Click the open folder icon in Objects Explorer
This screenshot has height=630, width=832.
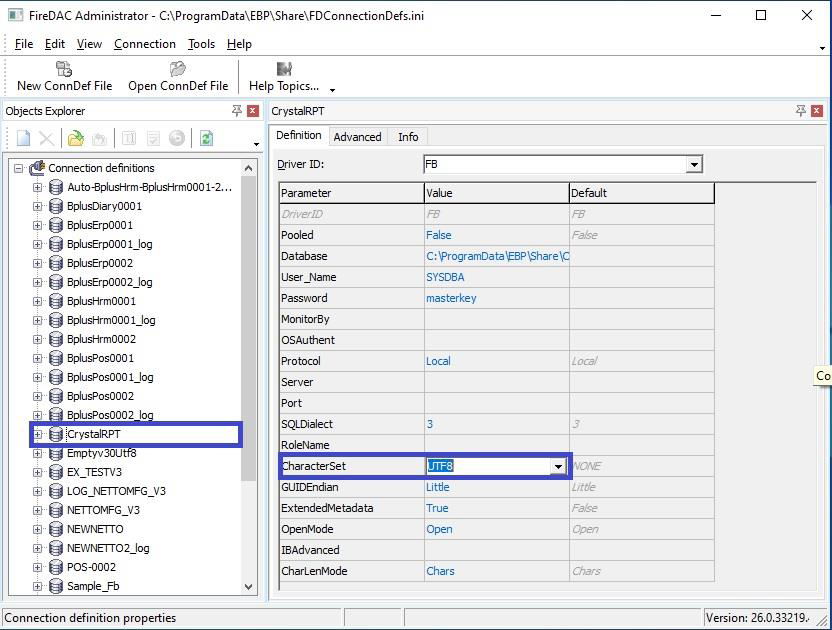click(75, 139)
